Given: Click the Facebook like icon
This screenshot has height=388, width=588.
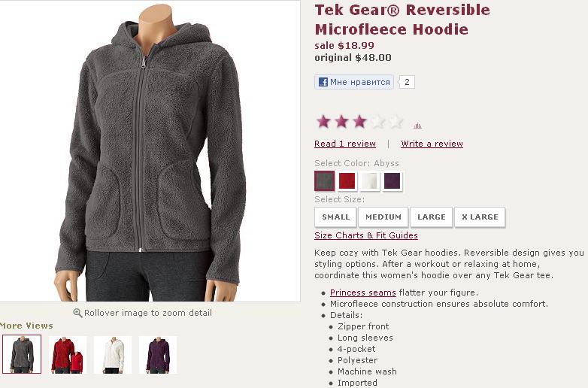Looking at the screenshot, I should [323, 82].
